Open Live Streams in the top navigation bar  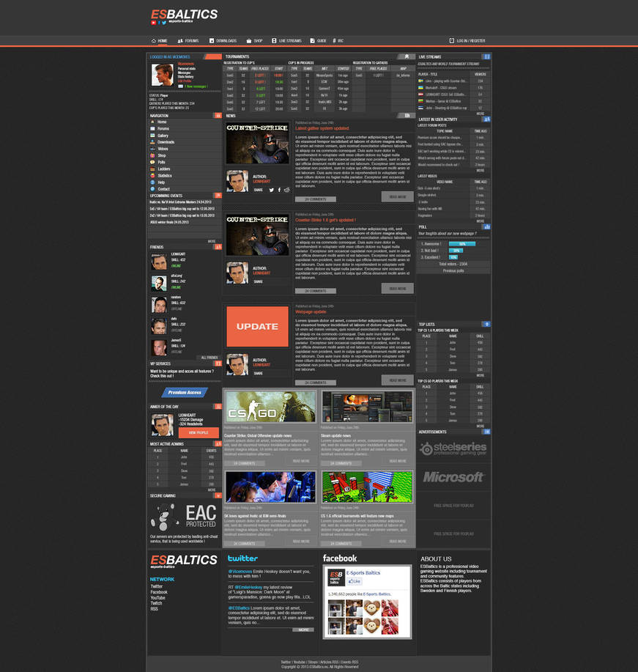tap(286, 41)
